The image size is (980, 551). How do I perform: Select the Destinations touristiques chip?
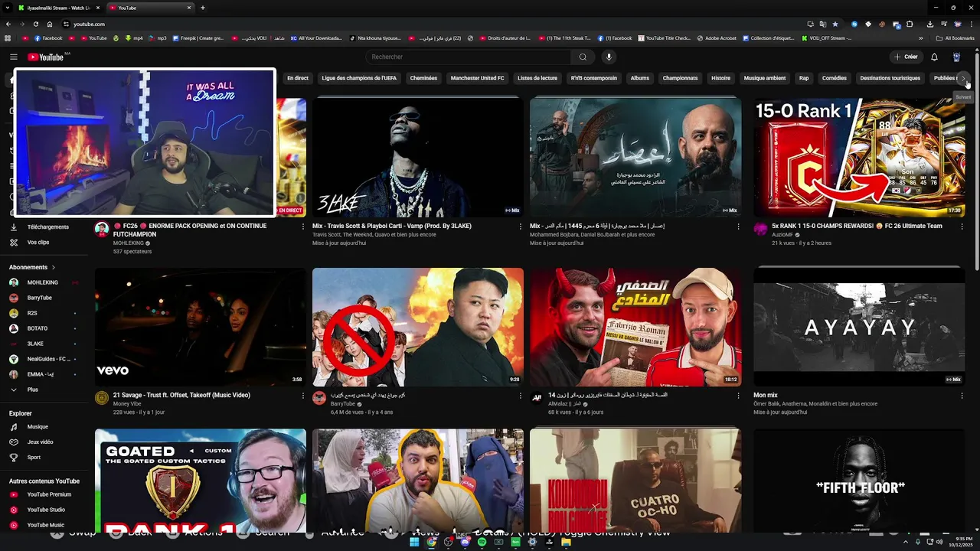pos(890,78)
